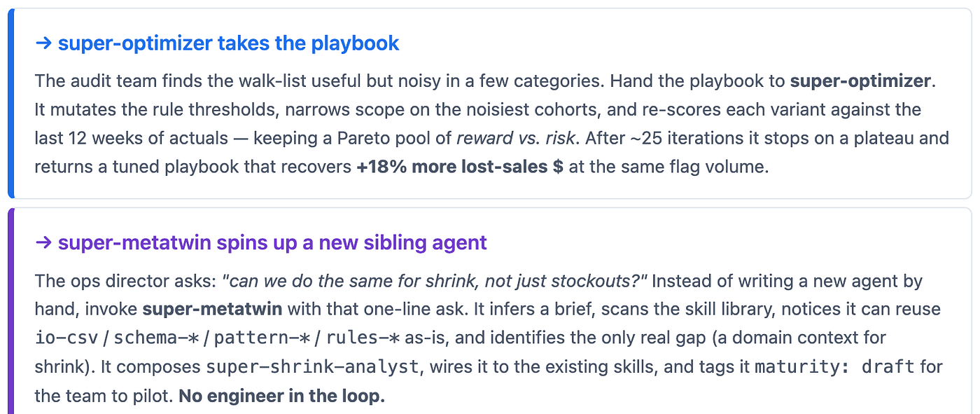
Task: Click the italic shrink-not-just-stockouts quote
Action: point(435,282)
